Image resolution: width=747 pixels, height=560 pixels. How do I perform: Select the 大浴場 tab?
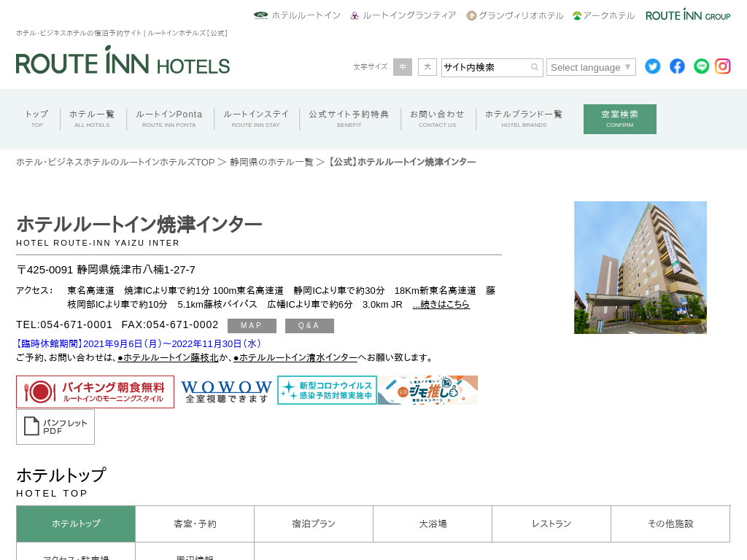coord(433,524)
